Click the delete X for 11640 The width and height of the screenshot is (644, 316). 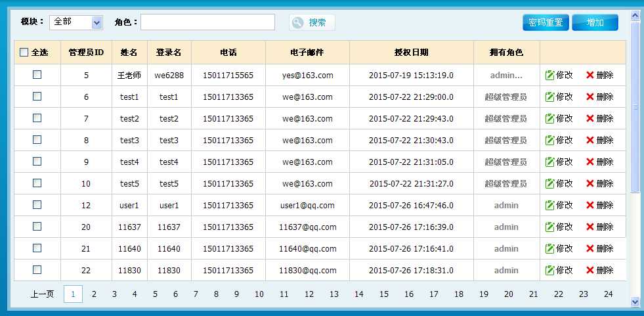(x=590, y=248)
